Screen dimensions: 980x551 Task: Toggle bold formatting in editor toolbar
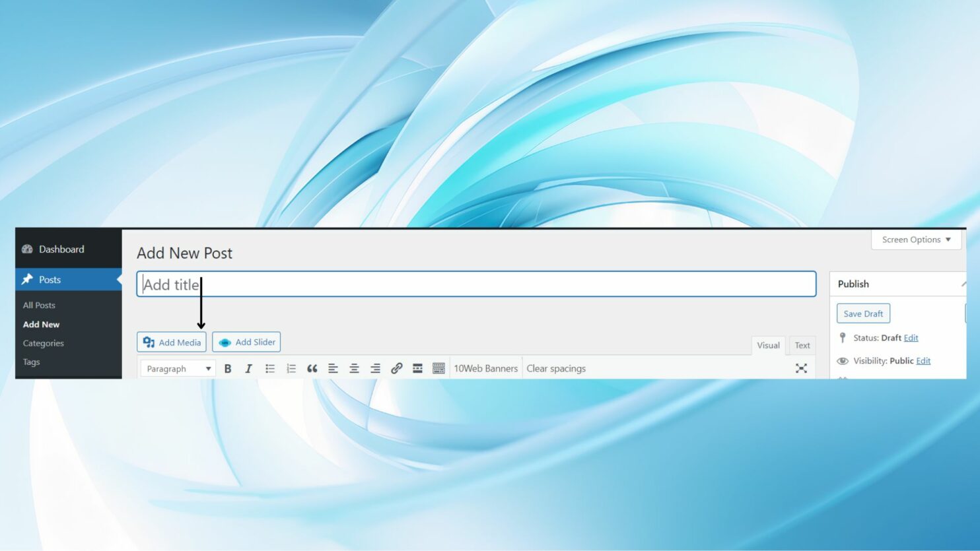pyautogui.click(x=228, y=369)
